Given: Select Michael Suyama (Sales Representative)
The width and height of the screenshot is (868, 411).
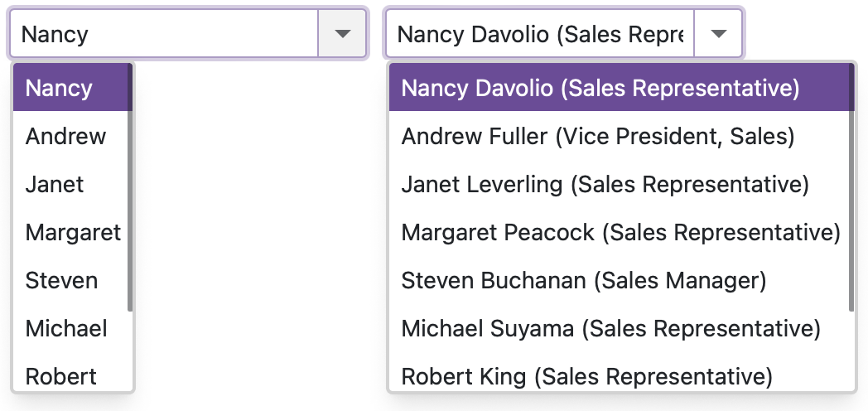Looking at the screenshot, I should [619, 328].
